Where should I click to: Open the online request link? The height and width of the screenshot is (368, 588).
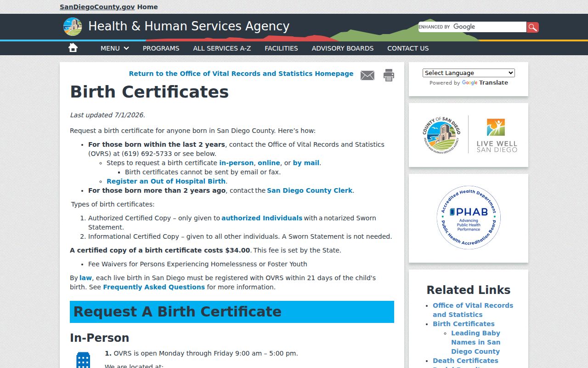[x=269, y=163]
